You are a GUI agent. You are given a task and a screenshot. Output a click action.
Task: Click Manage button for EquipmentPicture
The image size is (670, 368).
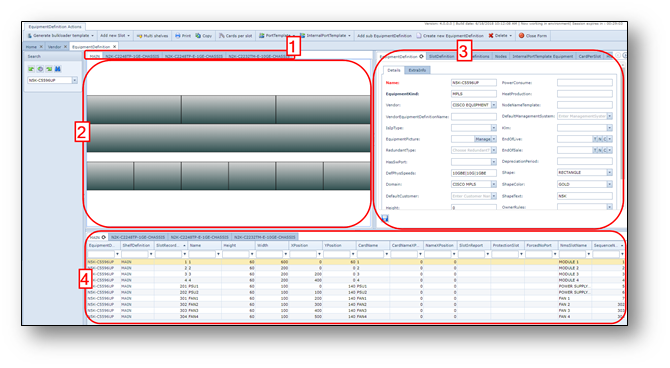(x=483, y=139)
